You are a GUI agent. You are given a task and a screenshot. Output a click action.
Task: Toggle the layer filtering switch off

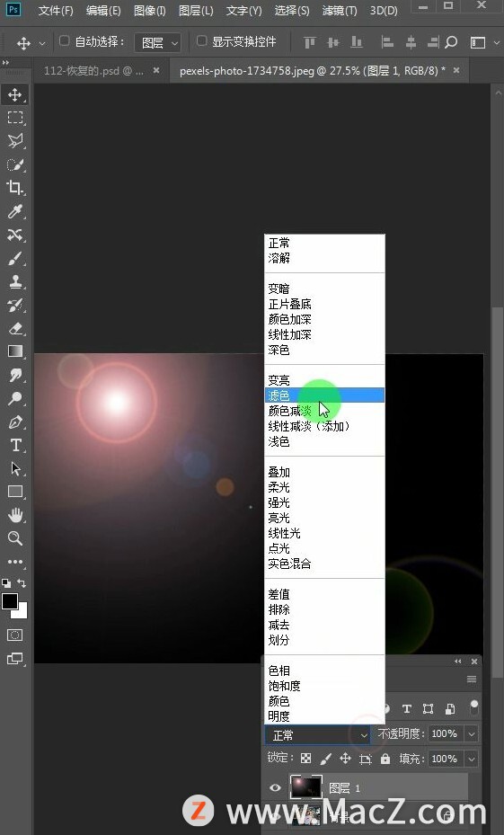473,707
